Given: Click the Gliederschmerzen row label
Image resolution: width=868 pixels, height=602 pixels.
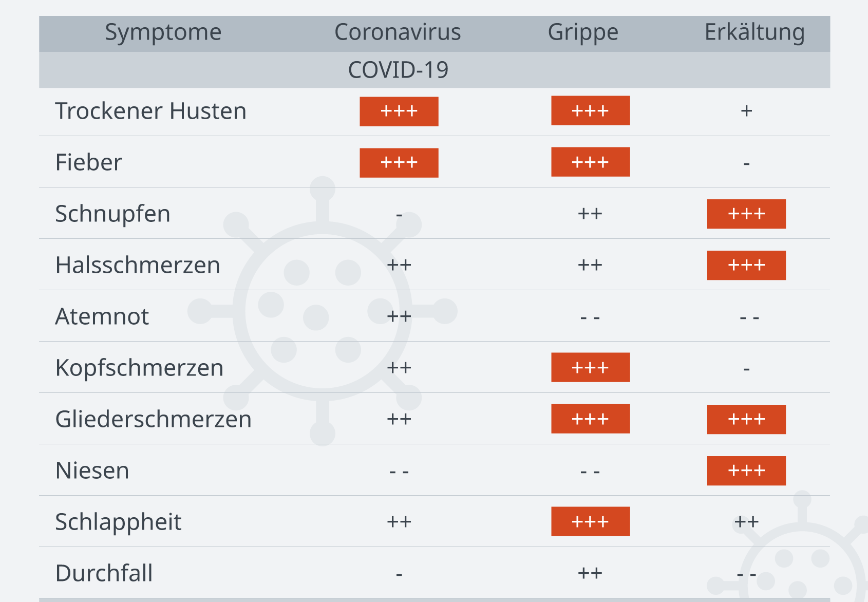Looking at the screenshot, I should (153, 419).
